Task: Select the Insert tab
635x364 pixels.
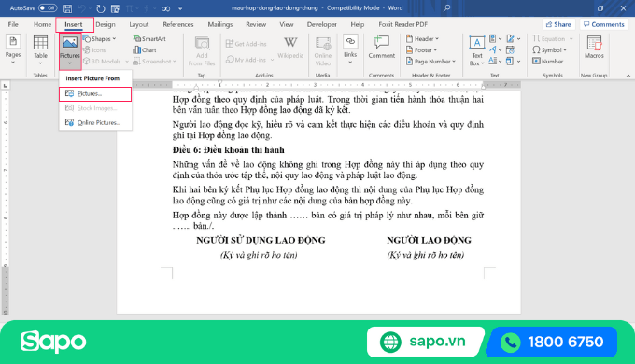Action: pyautogui.click(x=74, y=24)
